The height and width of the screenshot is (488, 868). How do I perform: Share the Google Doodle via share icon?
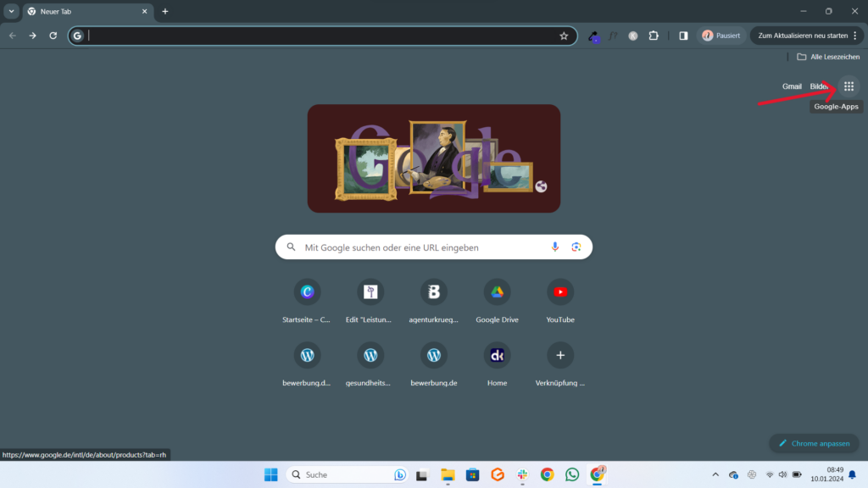click(x=542, y=186)
